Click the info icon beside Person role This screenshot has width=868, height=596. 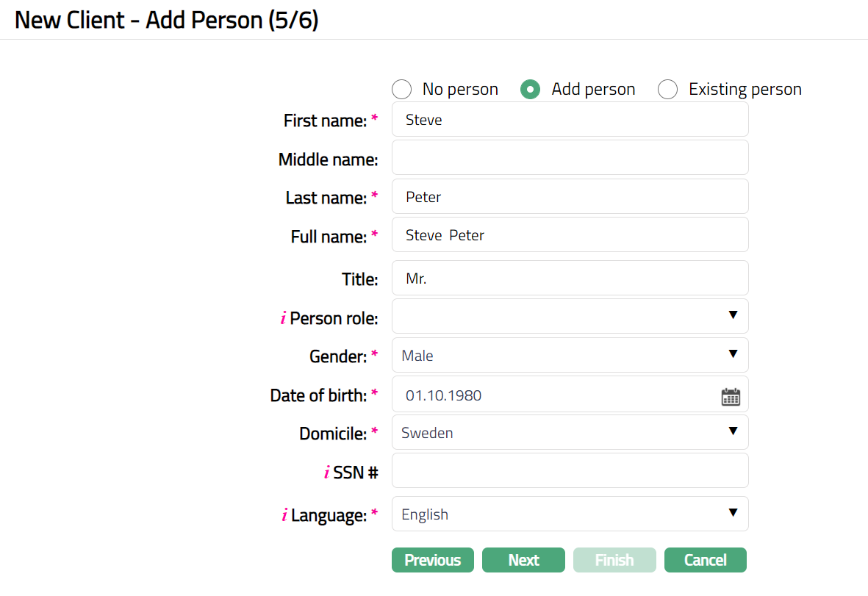(284, 319)
